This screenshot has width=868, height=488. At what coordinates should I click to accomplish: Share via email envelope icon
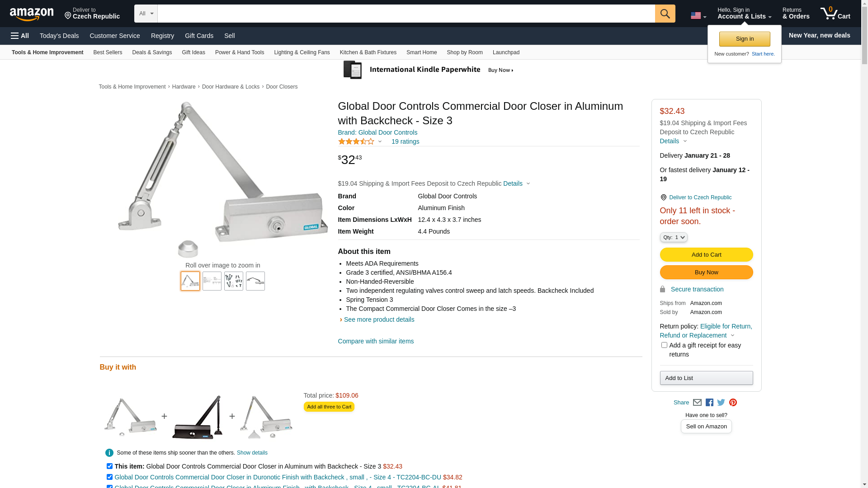coord(697,403)
